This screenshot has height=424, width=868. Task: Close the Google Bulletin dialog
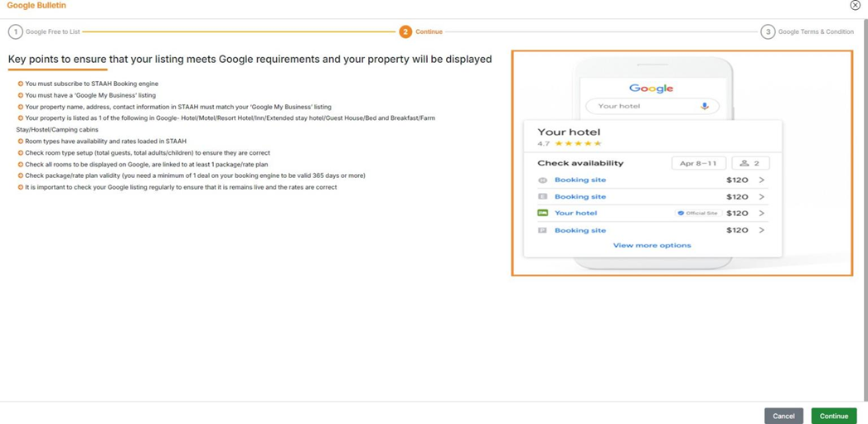855,5
